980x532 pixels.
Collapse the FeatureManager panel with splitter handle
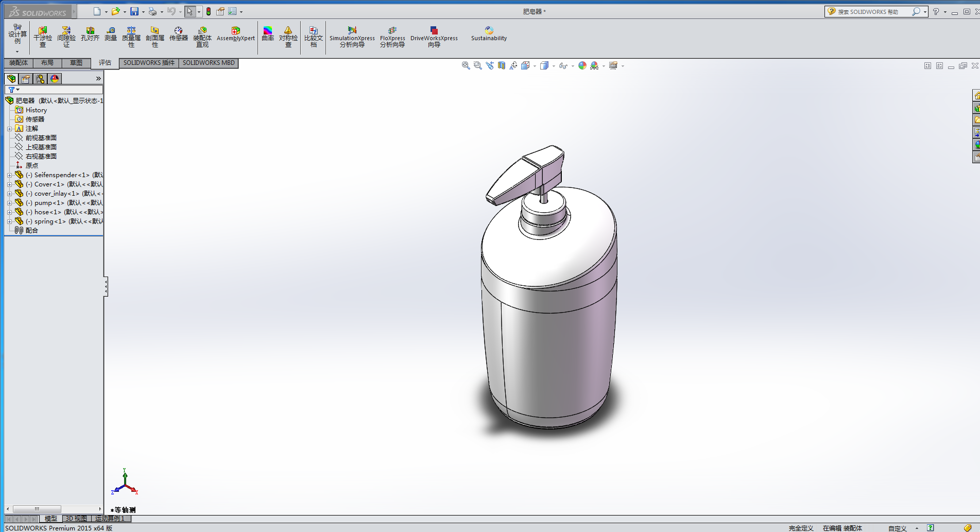click(106, 286)
